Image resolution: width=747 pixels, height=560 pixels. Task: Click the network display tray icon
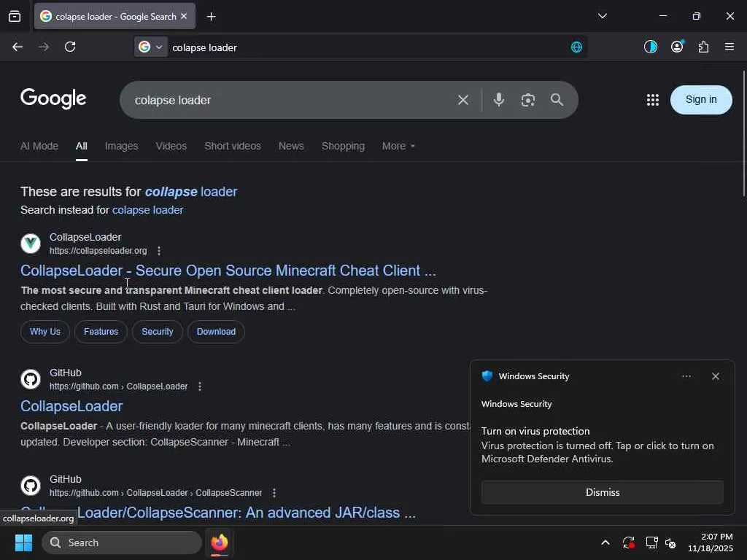click(651, 542)
